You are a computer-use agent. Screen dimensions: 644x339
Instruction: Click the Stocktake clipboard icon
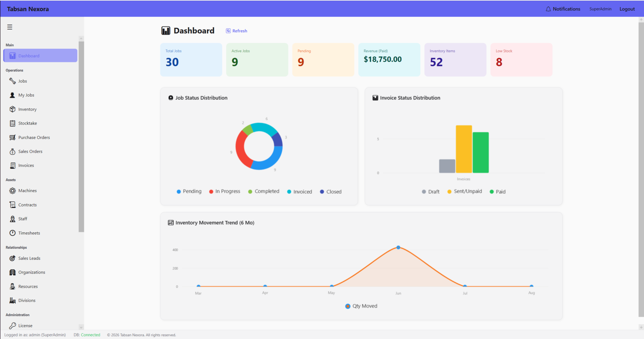(12, 123)
